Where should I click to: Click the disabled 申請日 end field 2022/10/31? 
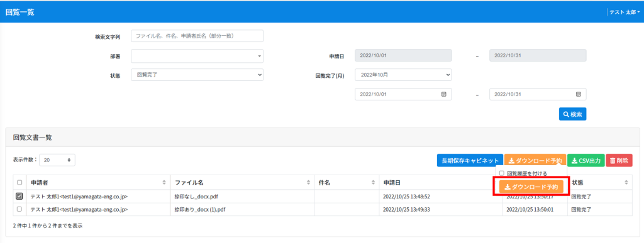tap(538, 56)
